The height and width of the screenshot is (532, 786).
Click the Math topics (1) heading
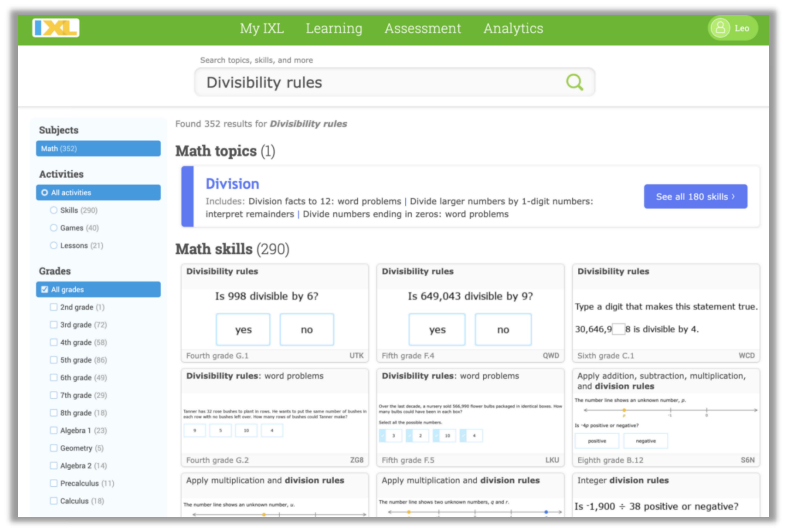click(x=225, y=151)
